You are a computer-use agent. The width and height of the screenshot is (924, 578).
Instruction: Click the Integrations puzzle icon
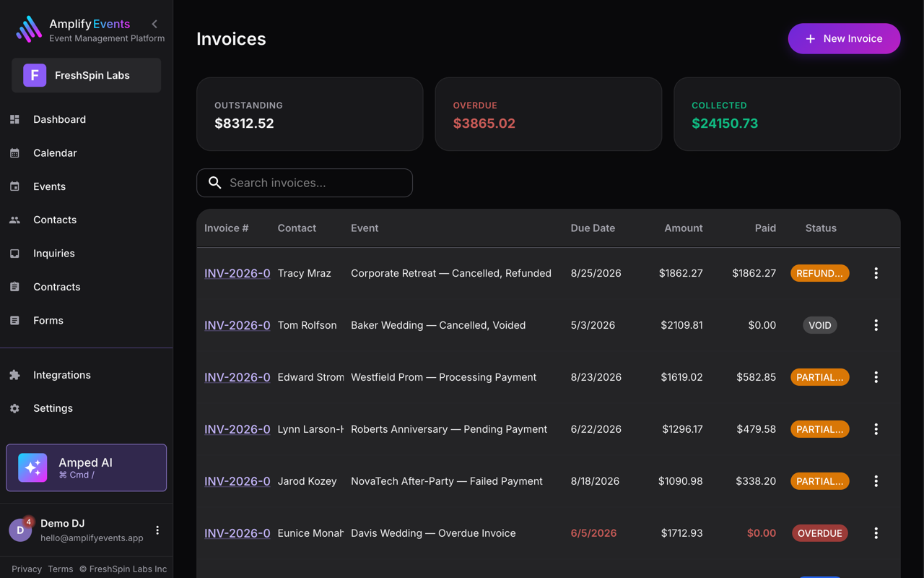coord(14,375)
